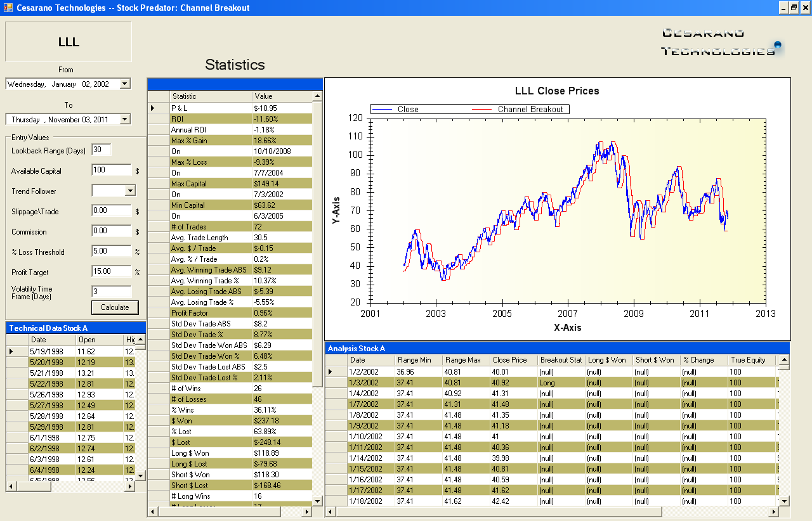Click the Profit Target input field
Image resolution: width=812 pixels, height=521 pixels.
(x=111, y=272)
